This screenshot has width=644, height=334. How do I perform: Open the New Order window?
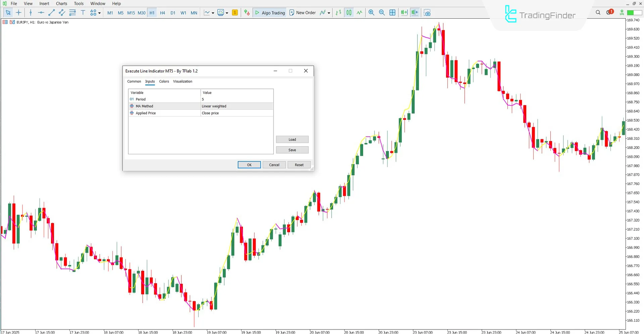[x=302, y=12]
